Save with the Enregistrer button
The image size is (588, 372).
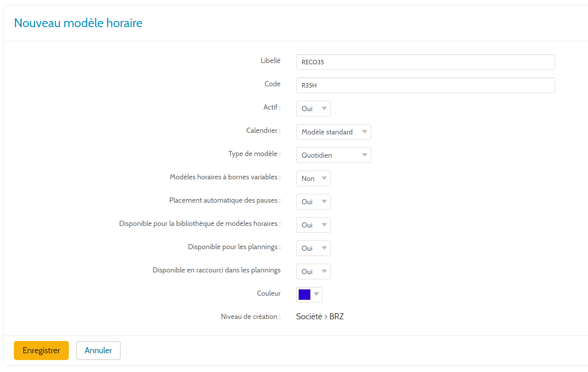tap(41, 350)
